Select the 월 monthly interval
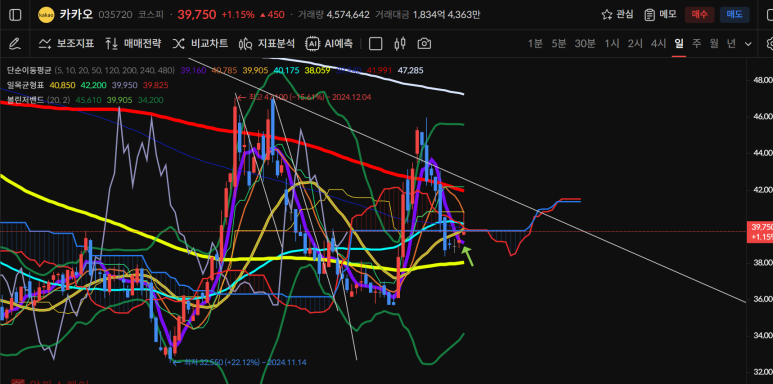773x384 pixels. tap(714, 44)
